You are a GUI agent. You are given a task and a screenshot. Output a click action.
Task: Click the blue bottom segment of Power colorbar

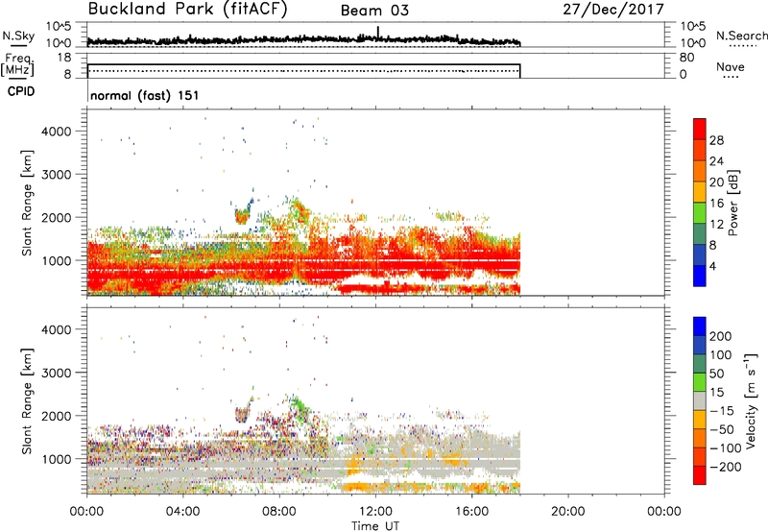pos(700,276)
